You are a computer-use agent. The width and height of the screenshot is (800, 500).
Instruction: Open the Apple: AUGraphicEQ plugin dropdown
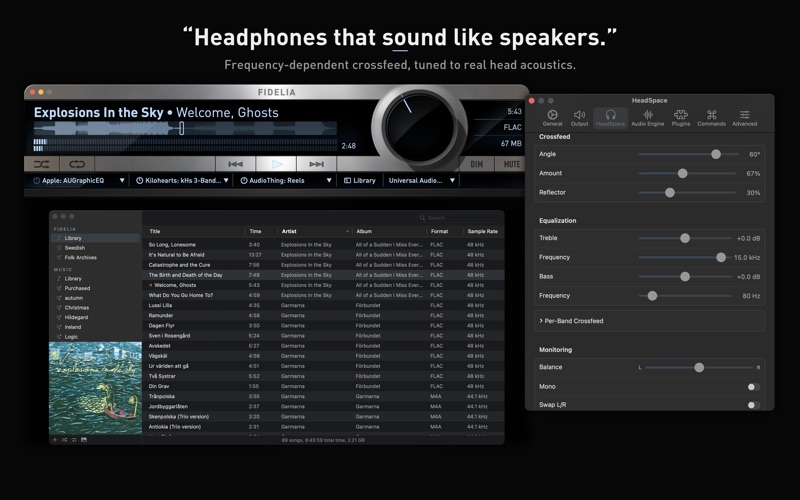(x=122, y=181)
